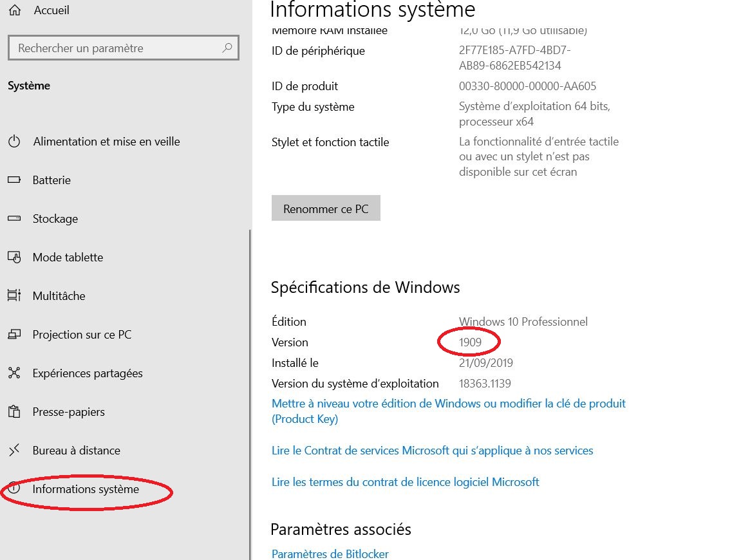The height and width of the screenshot is (560, 732).
Task: Open the Accueil home page
Action: [x=52, y=10]
